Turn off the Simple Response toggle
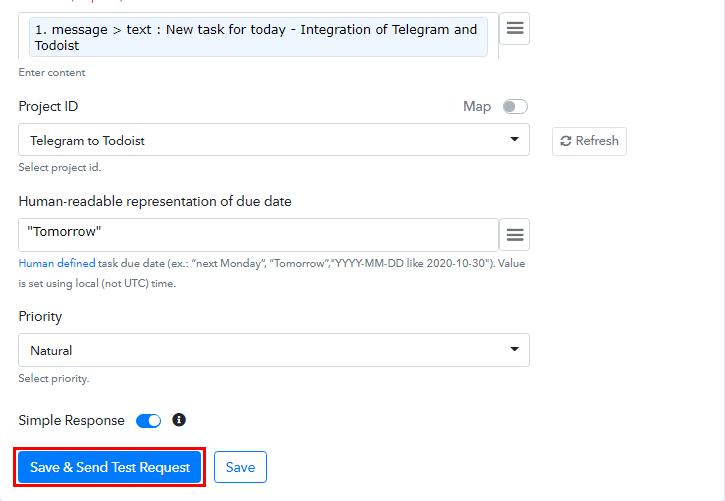This screenshot has width=725, height=501. 148,421
